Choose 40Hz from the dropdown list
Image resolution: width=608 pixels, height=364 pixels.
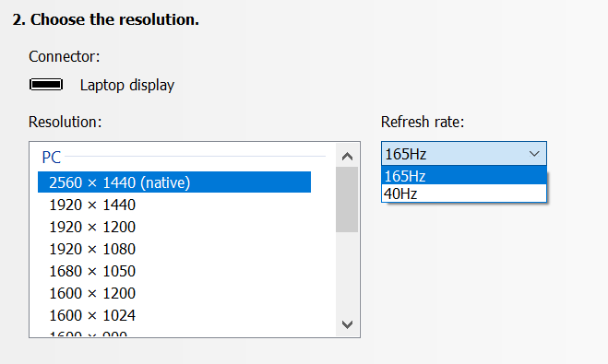[x=464, y=194]
